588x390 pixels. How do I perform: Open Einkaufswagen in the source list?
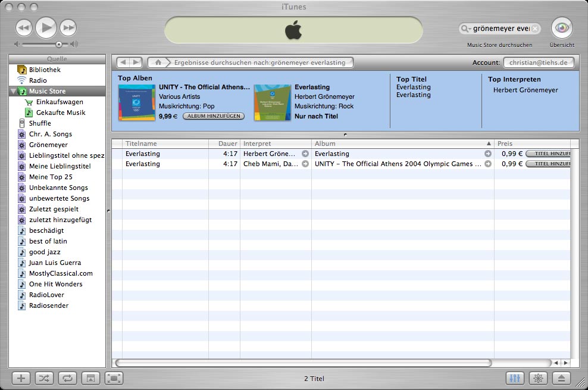pos(60,102)
